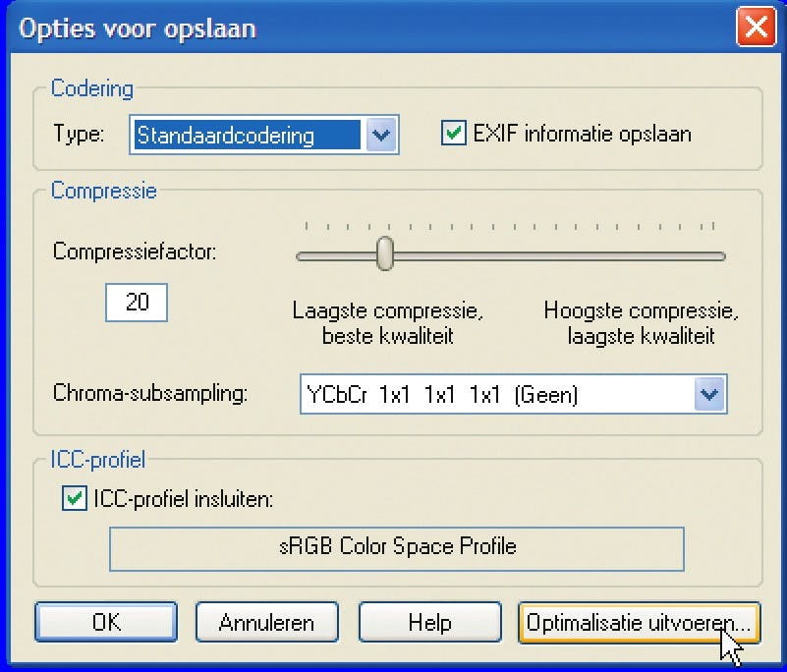787x672 pixels.
Task: Click the compression factor slider thumb
Action: point(386,252)
